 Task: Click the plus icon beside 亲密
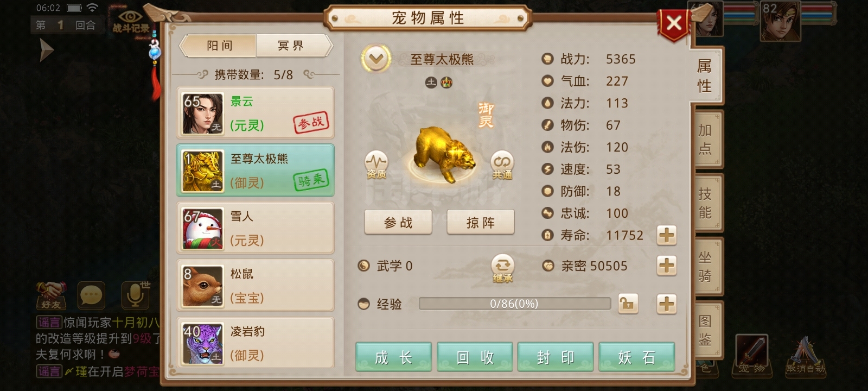(667, 266)
